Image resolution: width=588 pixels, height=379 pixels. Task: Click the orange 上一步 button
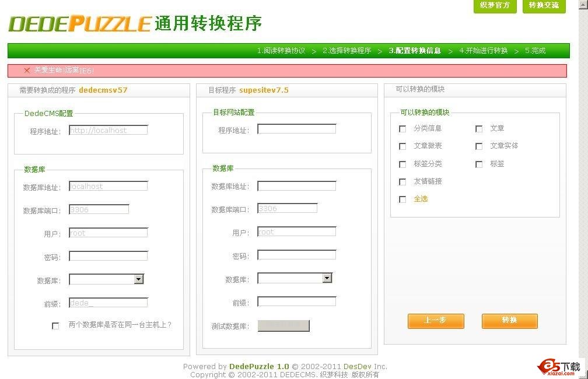point(436,321)
